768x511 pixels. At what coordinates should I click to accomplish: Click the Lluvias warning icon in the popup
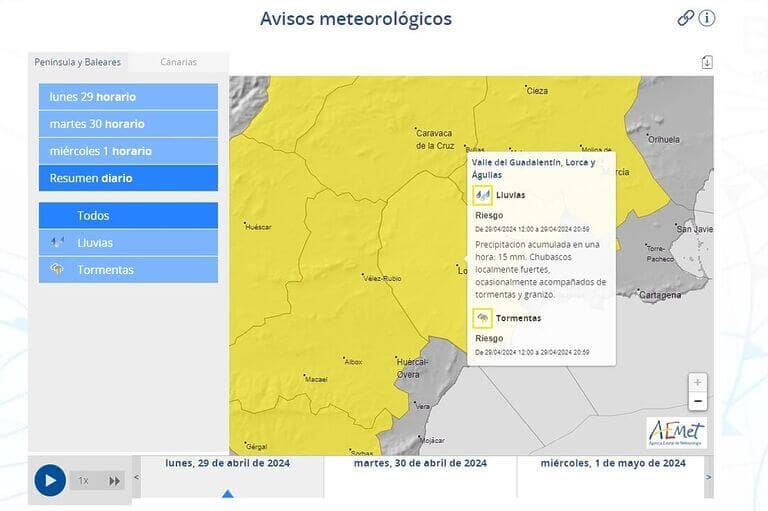click(x=482, y=195)
